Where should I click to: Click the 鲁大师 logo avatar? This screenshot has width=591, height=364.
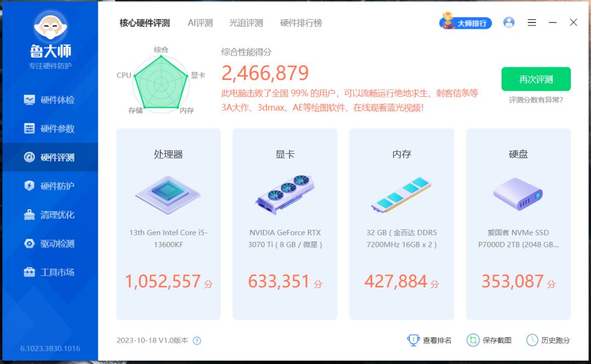pyautogui.click(x=50, y=27)
